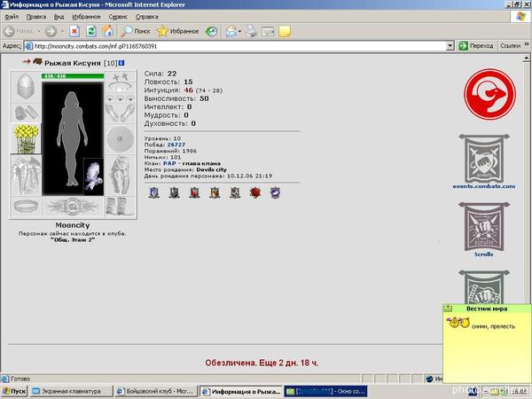The height and width of the screenshot is (399, 532).
Task: Open the Print toolbar icon
Action: coord(252,31)
